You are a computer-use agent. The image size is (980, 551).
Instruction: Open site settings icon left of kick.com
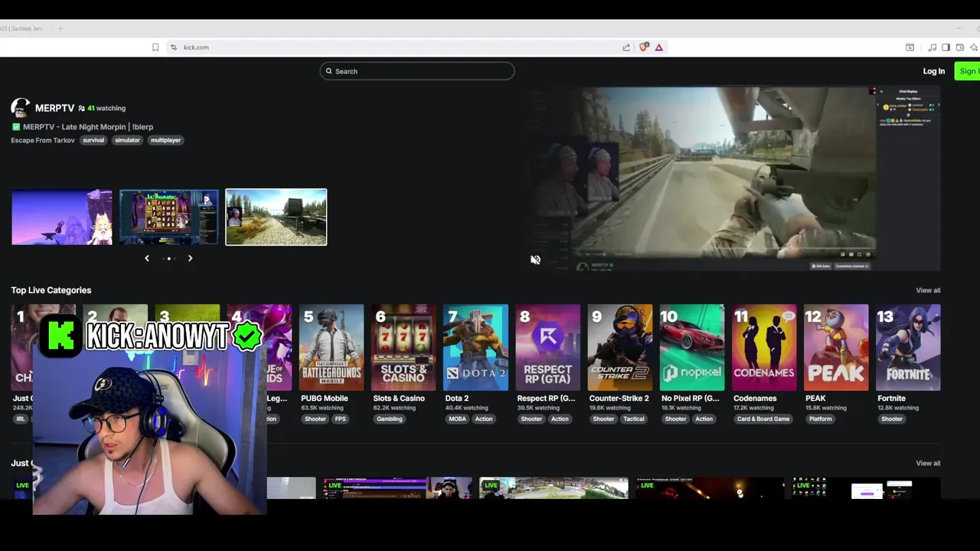[174, 47]
